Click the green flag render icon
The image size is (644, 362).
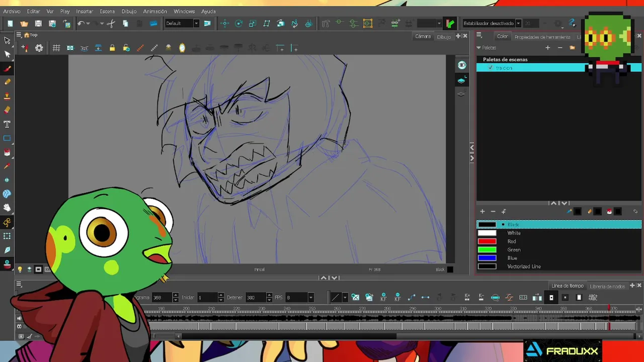pos(450,24)
